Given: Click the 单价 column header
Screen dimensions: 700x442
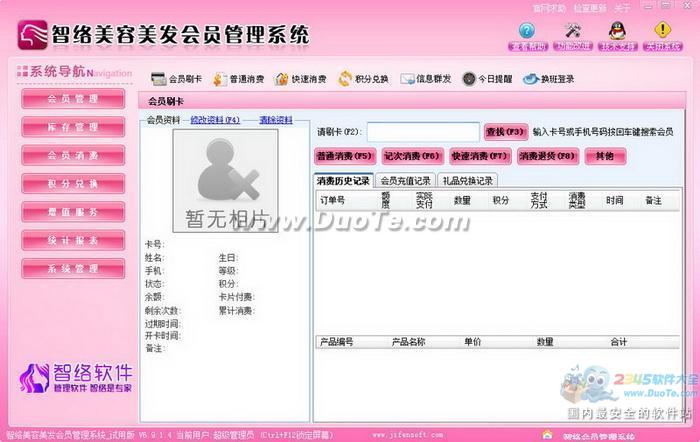Looking at the screenshot, I should pyautogui.click(x=472, y=342).
